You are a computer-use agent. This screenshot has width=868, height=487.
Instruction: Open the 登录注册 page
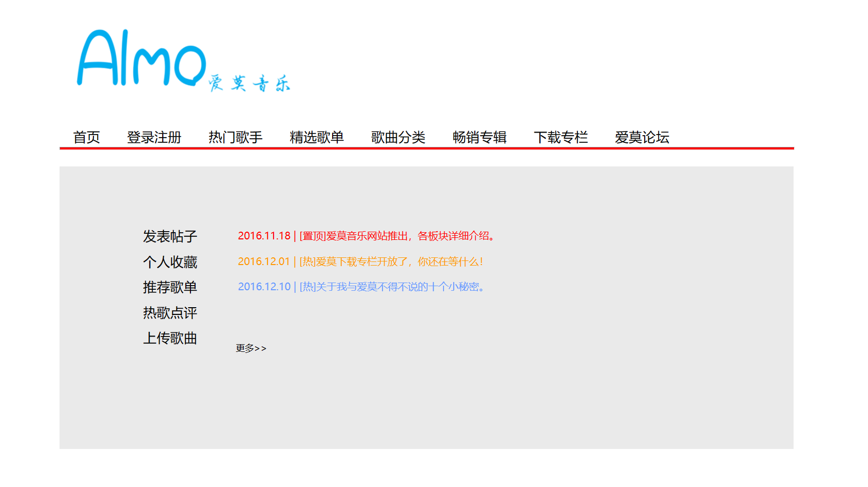click(x=154, y=137)
